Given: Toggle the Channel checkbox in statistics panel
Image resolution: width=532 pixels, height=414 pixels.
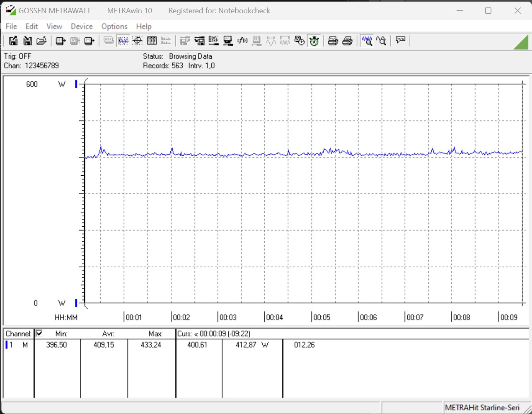Looking at the screenshot, I should (x=39, y=334).
